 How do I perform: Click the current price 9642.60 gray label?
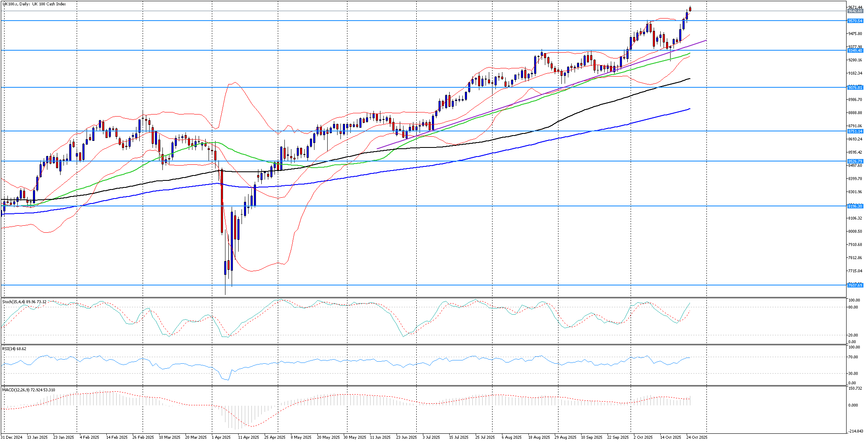(x=855, y=12)
